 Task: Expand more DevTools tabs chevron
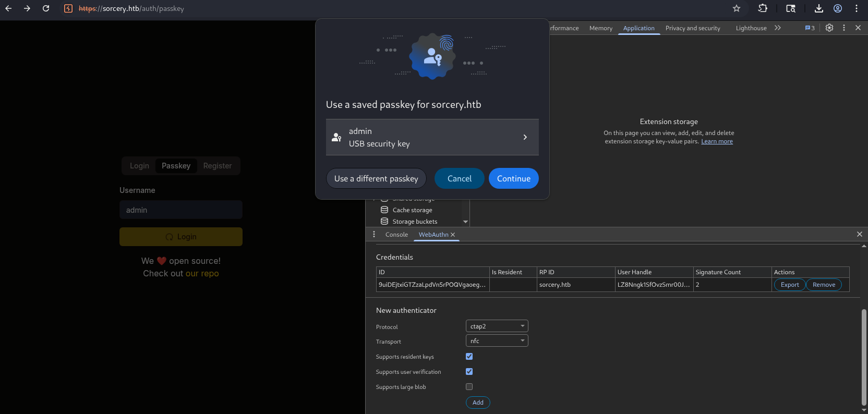778,28
